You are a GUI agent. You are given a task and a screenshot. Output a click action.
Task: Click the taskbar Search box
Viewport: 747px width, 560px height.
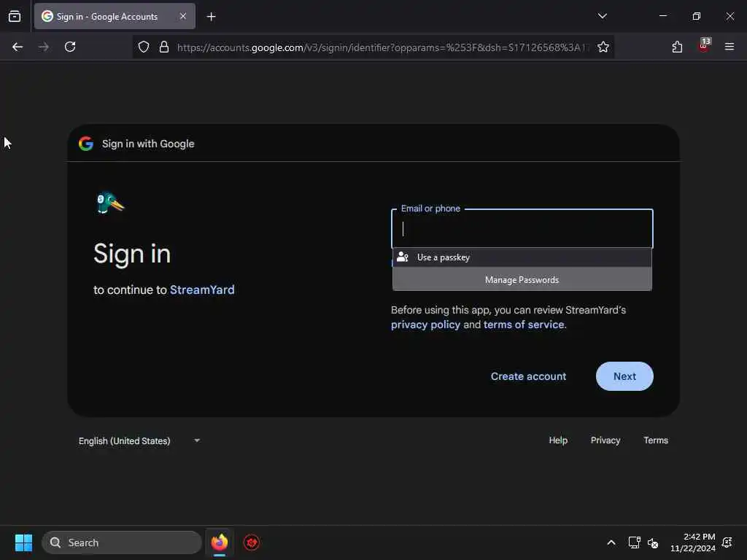122,542
